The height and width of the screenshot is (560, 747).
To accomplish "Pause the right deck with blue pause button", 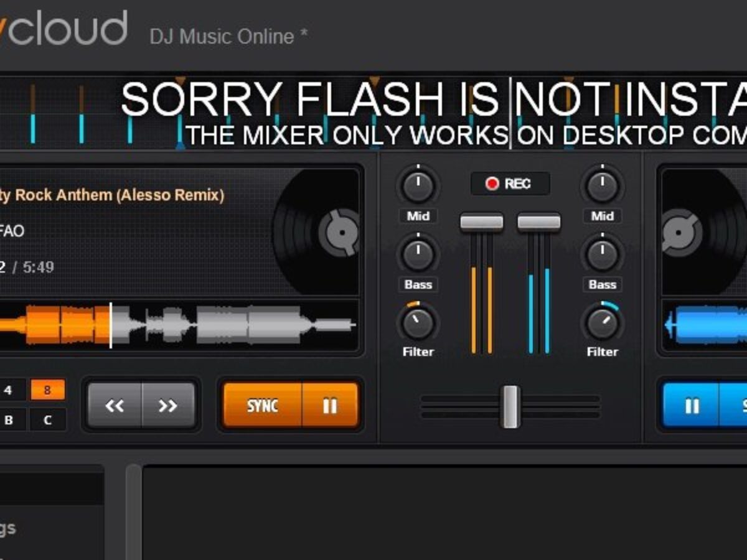I will [x=691, y=406].
